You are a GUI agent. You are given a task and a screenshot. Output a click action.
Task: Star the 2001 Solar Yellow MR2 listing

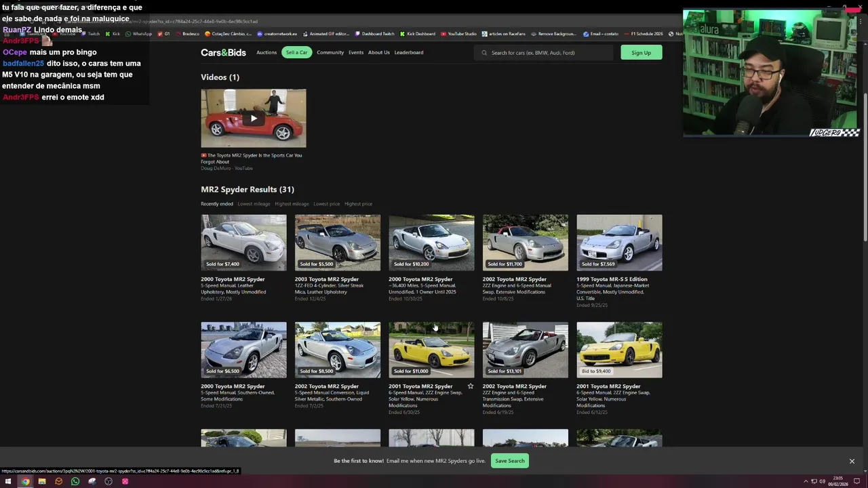point(470,386)
